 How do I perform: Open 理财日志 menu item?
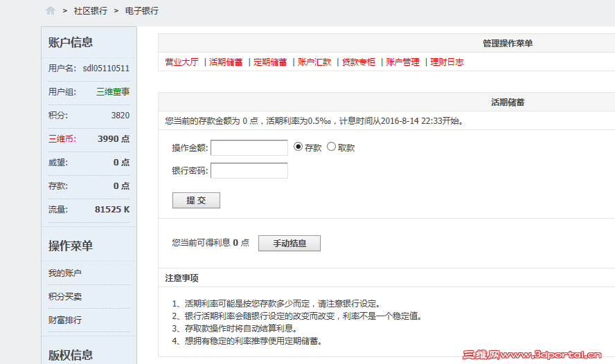(447, 62)
